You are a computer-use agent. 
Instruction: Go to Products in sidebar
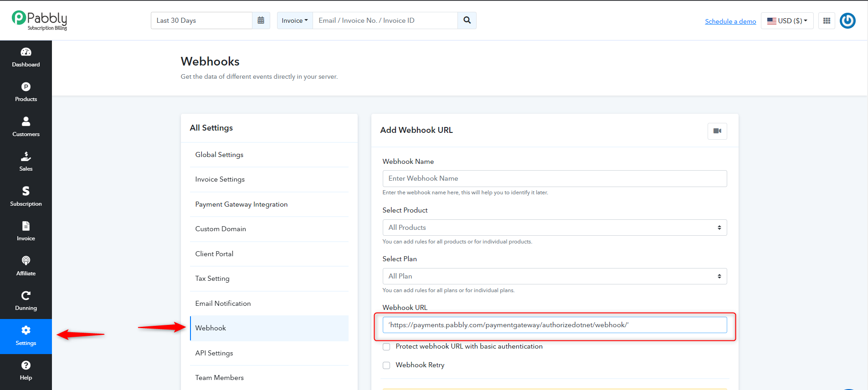point(26,92)
